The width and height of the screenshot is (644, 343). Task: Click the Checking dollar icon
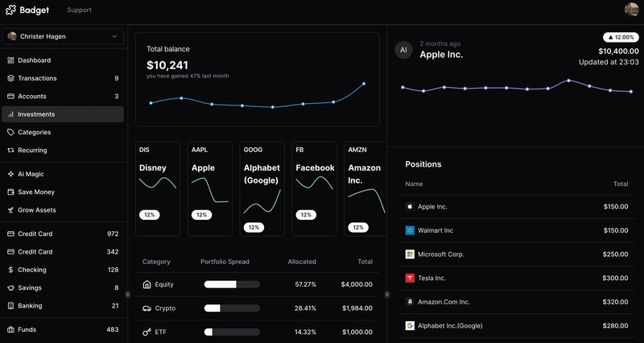click(10, 270)
